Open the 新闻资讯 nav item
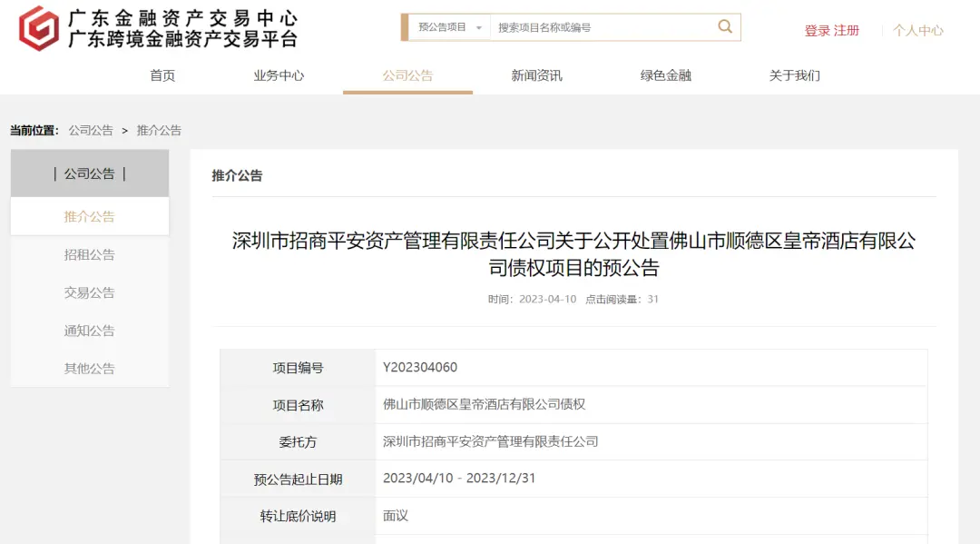The height and width of the screenshot is (544, 980). point(536,75)
